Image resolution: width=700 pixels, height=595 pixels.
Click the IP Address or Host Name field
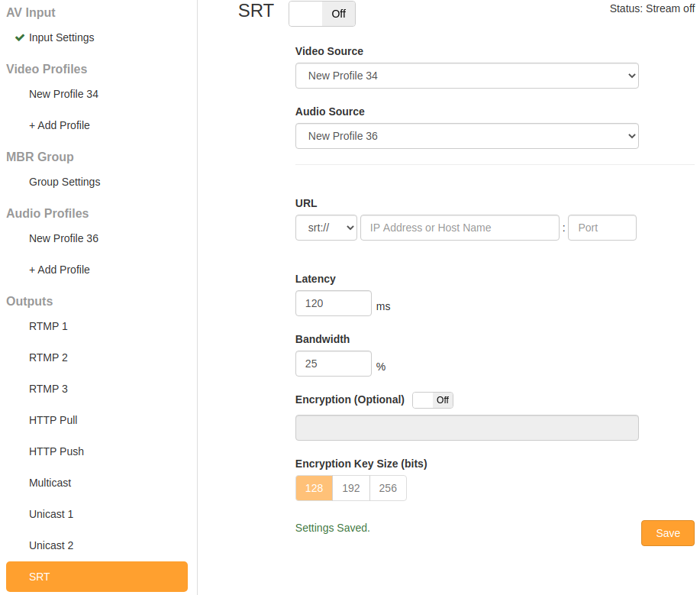[x=460, y=227]
